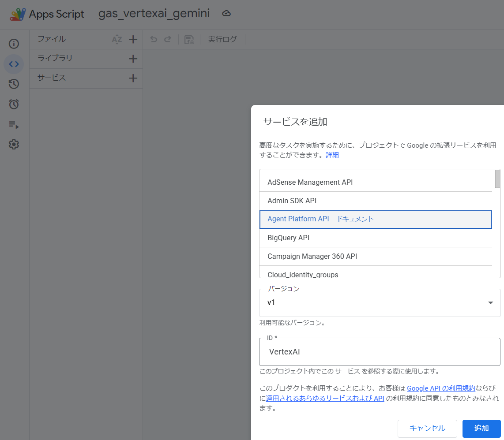Click the ID field containing VertexAI

pos(380,352)
